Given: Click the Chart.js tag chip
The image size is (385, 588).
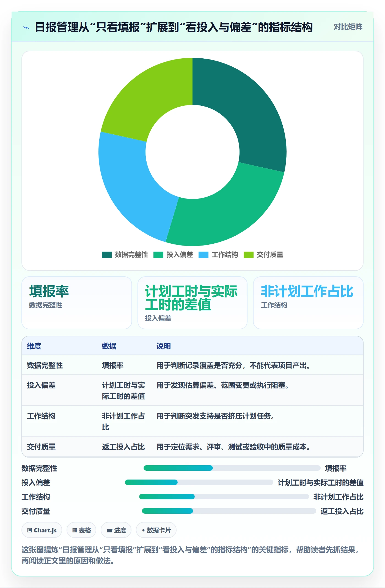Looking at the screenshot, I should (42, 530).
